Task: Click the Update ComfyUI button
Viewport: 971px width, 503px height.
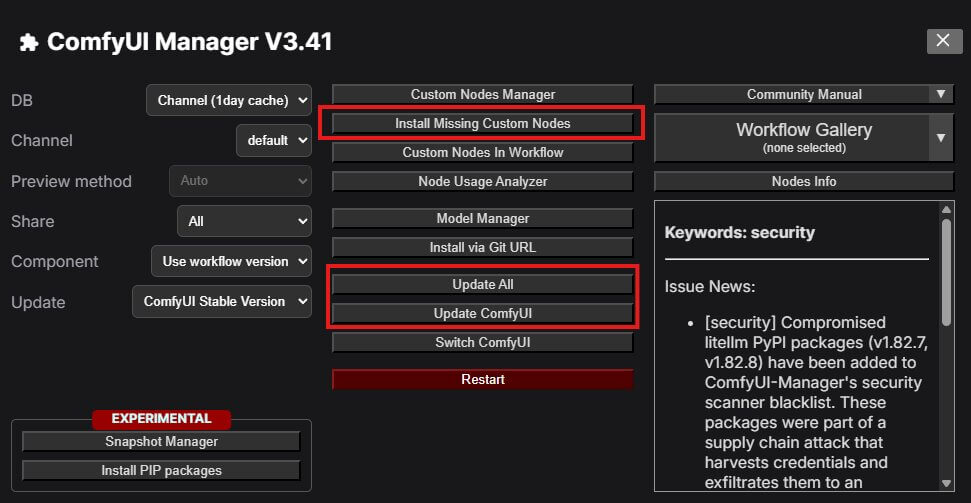Action: pyautogui.click(x=482, y=313)
